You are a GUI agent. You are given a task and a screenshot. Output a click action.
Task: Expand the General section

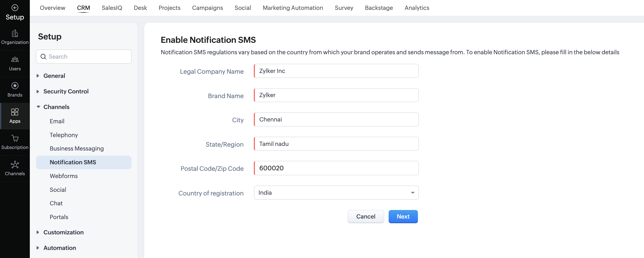pos(38,76)
